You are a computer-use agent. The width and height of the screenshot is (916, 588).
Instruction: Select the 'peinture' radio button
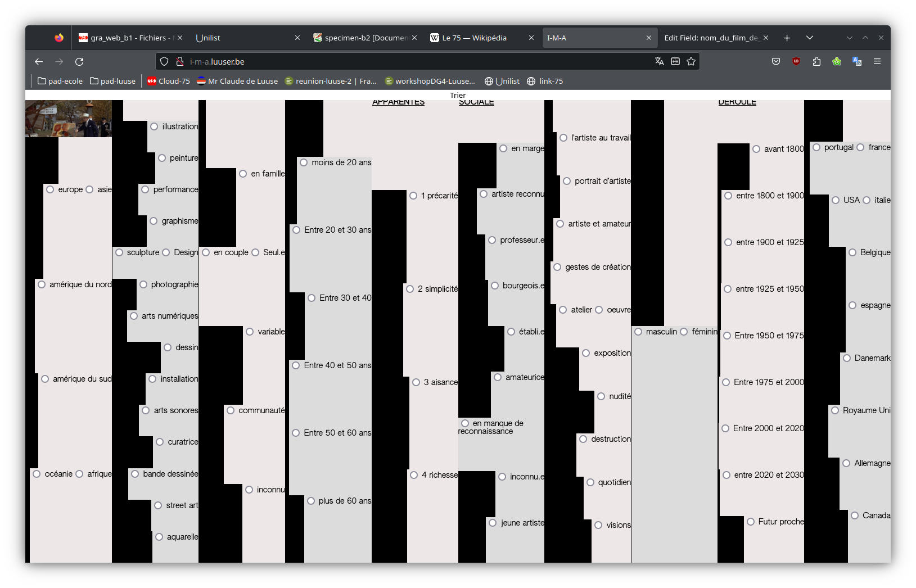(162, 158)
